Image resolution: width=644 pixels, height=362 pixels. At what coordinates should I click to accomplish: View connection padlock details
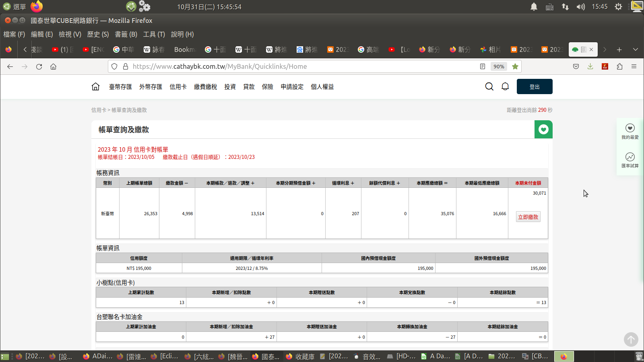tap(125, 66)
